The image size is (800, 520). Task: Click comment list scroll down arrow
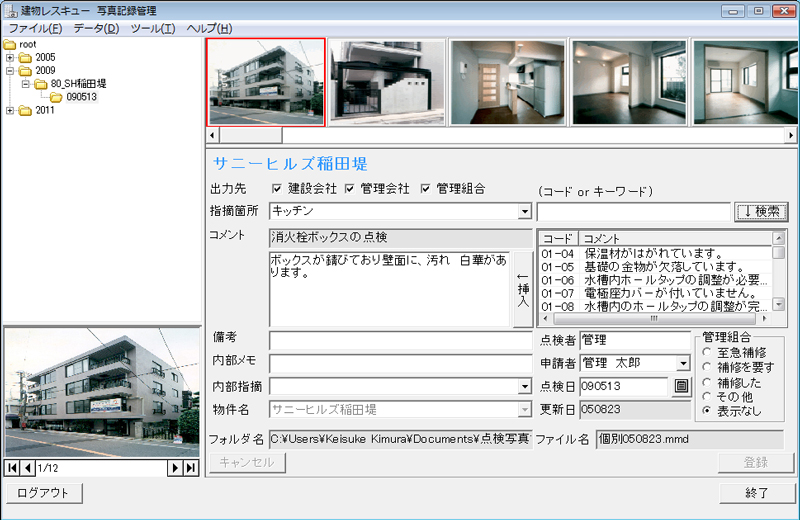779,305
